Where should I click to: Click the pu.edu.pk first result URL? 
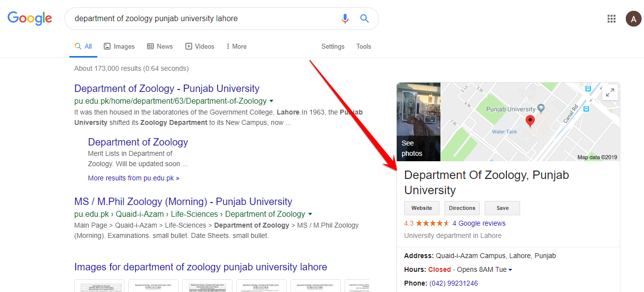170,101
